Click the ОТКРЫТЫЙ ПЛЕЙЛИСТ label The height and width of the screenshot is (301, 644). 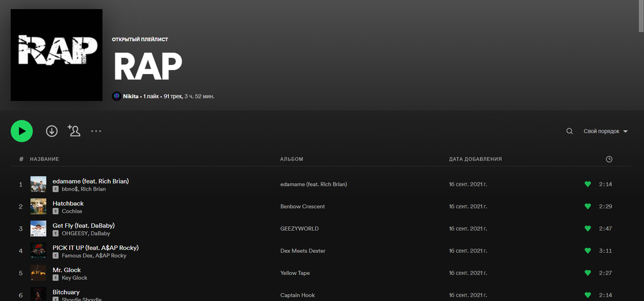tap(140, 40)
